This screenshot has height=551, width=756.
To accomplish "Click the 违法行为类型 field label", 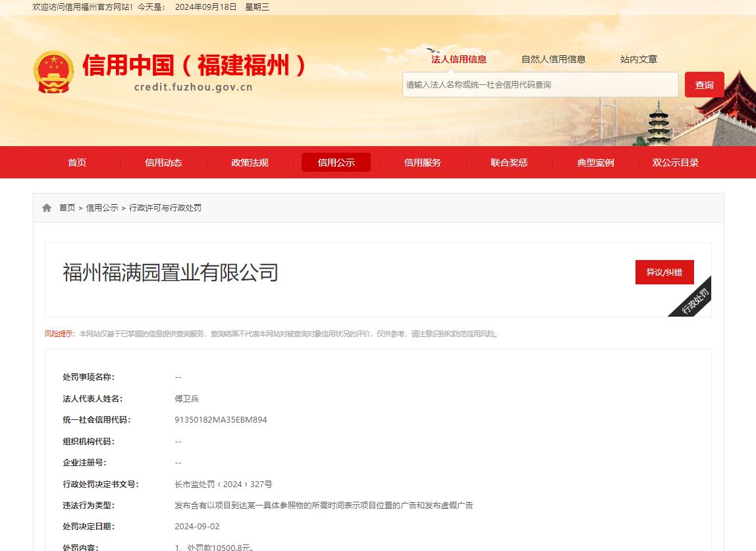I will [89, 505].
